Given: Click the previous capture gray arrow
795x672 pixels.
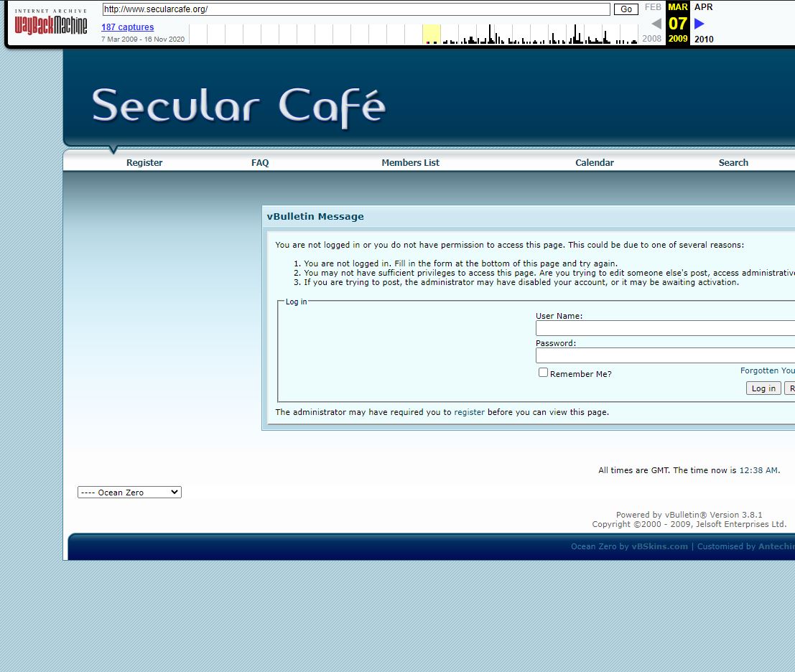Looking at the screenshot, I should [656, 24].
